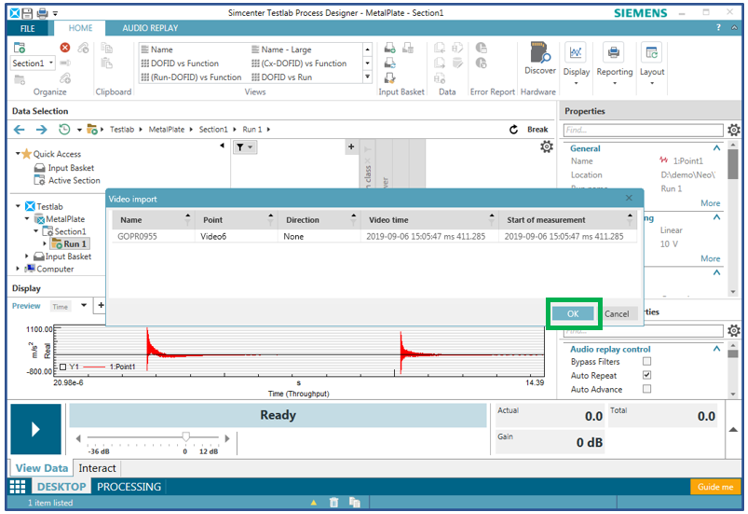The height and width of the screenshot is (514, 748).
Task: Collapse the Testlab tree node
Action: [x=18, y=207]
